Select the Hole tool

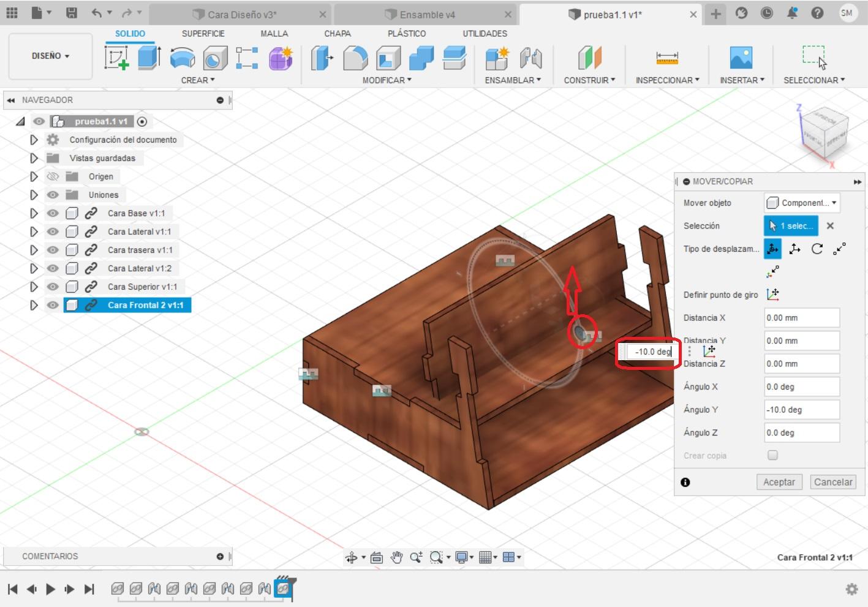214,58
